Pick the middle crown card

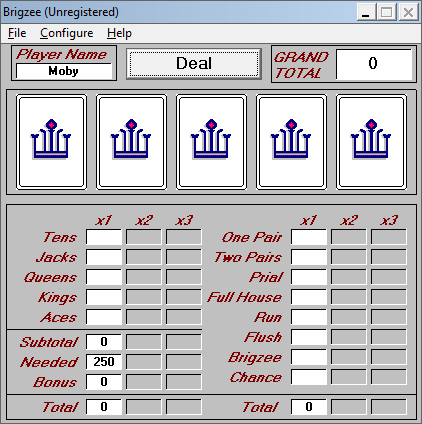211,142
